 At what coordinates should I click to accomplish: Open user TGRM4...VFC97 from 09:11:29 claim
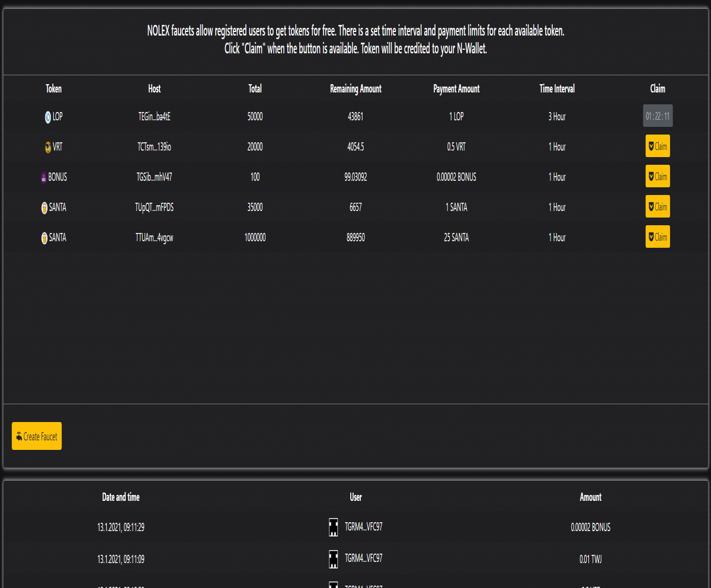coord(363,526)
